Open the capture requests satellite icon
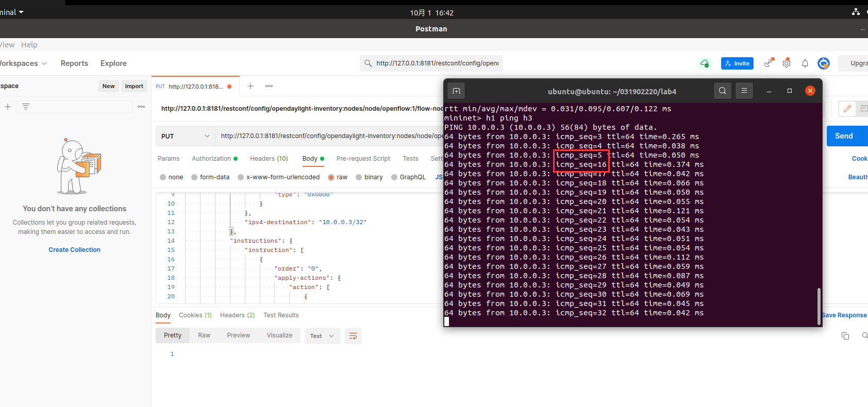Viewport: 868px width, 407px height. pyautogui.click(x=769, y=63)
